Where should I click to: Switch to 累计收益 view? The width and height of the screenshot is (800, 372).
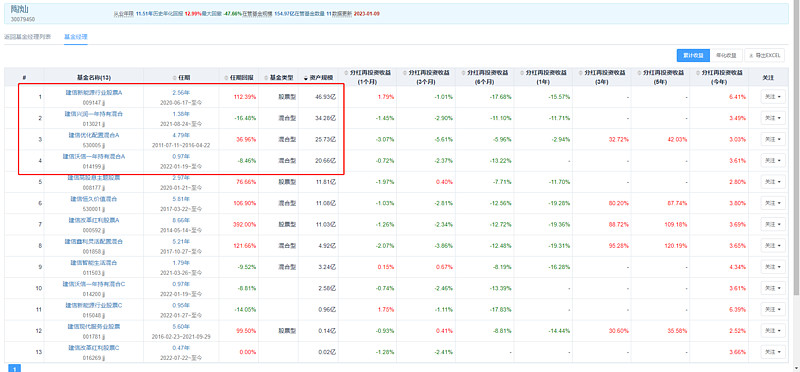[693, 55]
